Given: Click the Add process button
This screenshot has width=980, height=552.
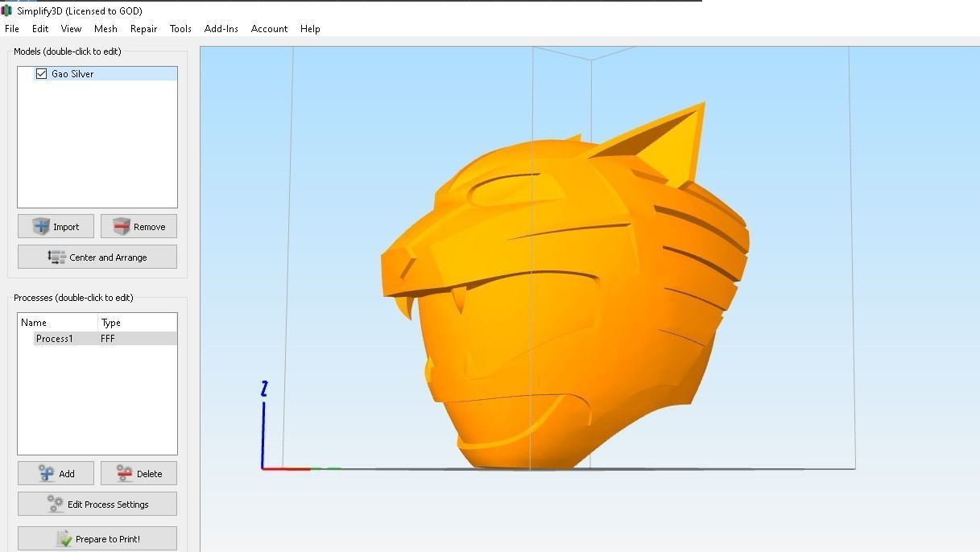Looking at the screenshot, I should coord(56,473).
